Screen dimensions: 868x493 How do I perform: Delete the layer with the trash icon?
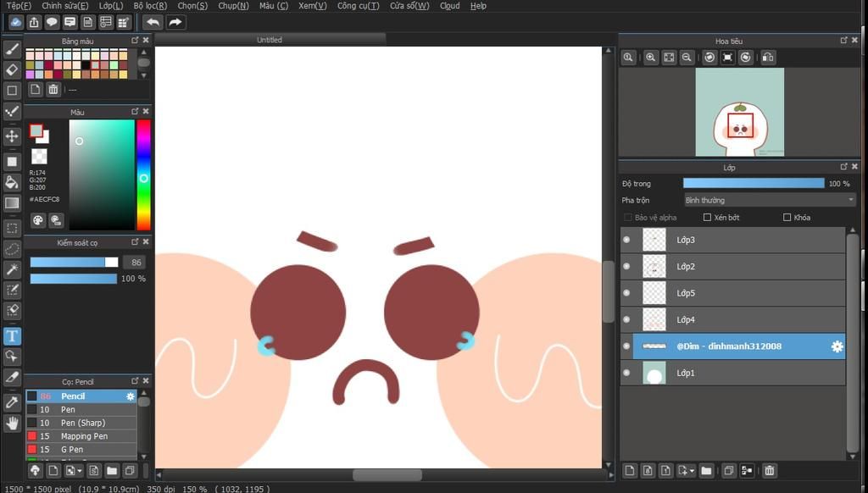click(769, 471)
